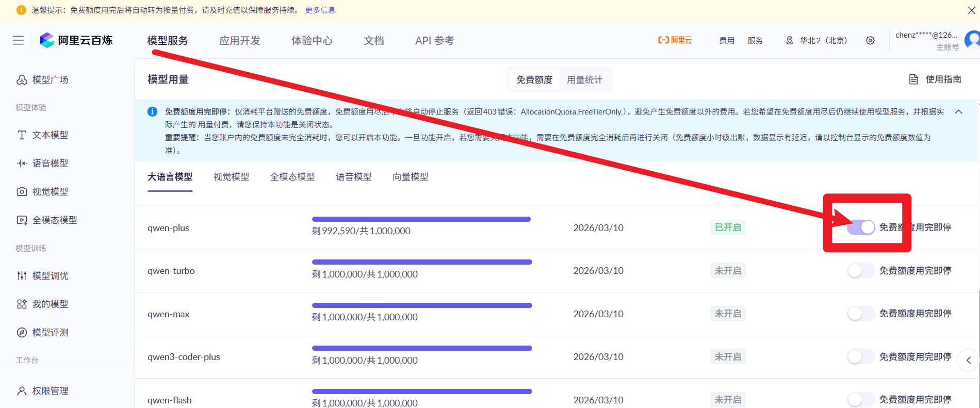Select the 视觉模型 tab
Viewport: 980px width, 408px height.
pos(231,177)
